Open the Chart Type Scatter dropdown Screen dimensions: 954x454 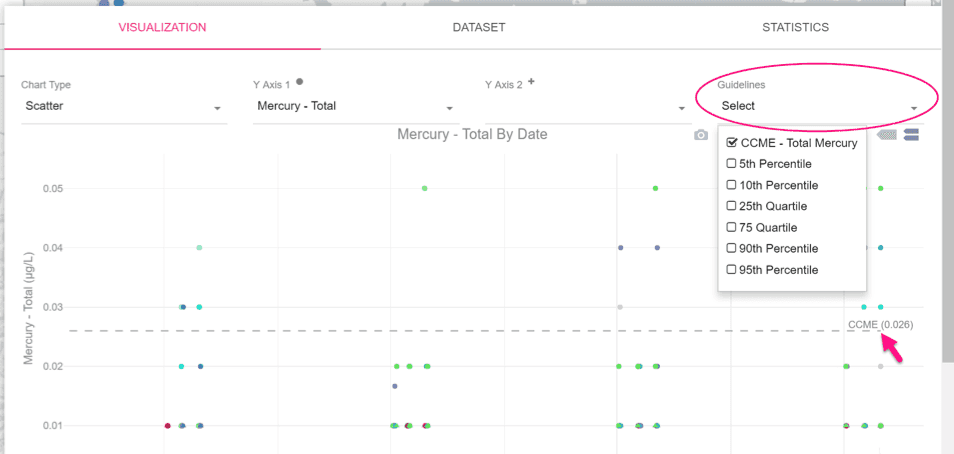click(x=124, y=107)
